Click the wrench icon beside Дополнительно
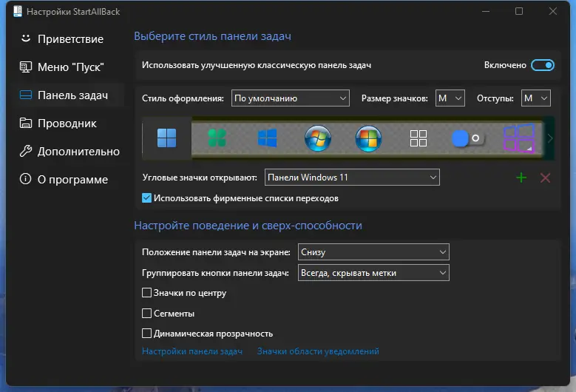Viewport: 576px width, 392px height. (x=25, y=151)
